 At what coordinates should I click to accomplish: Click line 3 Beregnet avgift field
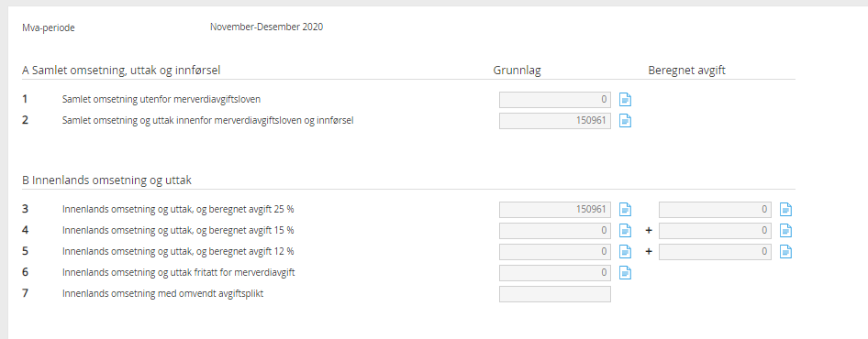(715, 210)
